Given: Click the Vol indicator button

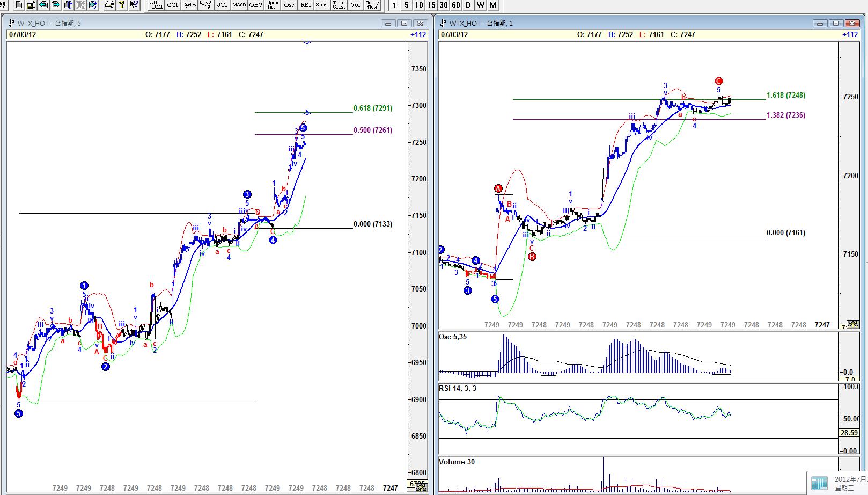Looking at the screenshot, I should [355, 4].
